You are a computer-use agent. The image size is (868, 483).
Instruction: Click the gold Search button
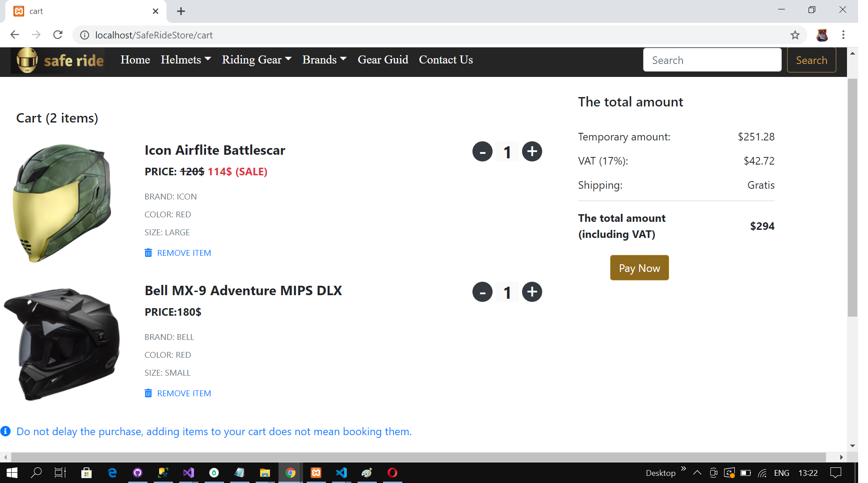[x=811, y=60]
